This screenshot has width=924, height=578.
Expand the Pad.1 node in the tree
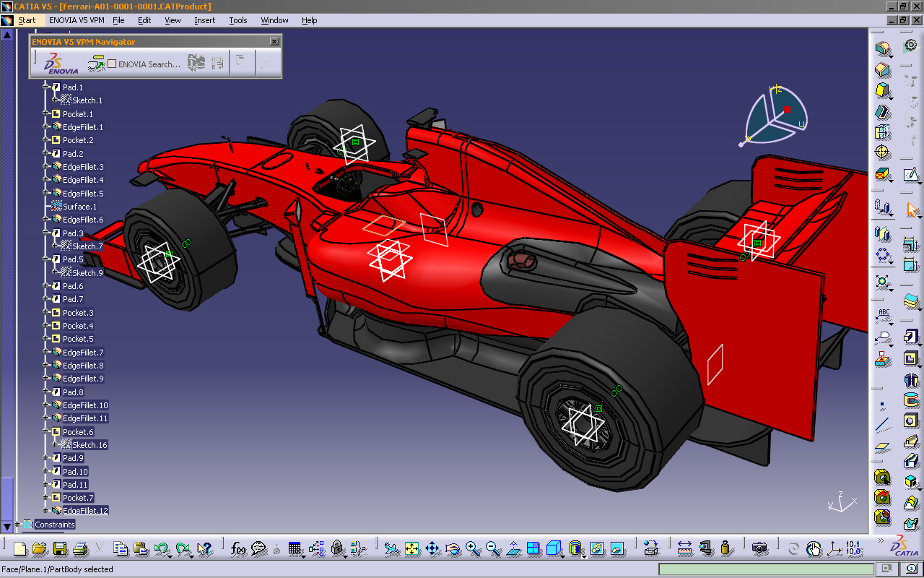(x=45, y=87)
